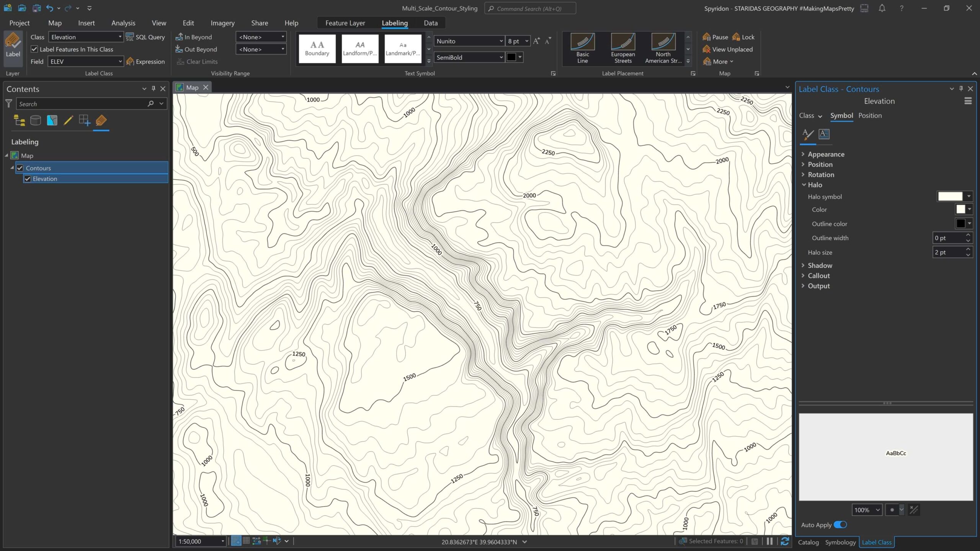Select the List By Data Source icon
980x551 pixels.
[x=36, y=121]
